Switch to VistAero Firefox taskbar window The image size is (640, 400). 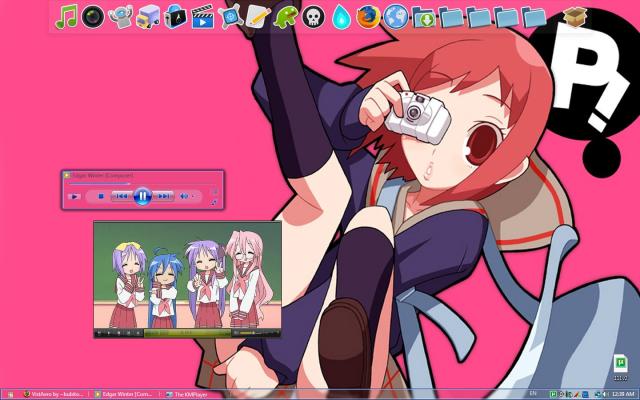tap(53, 394)
